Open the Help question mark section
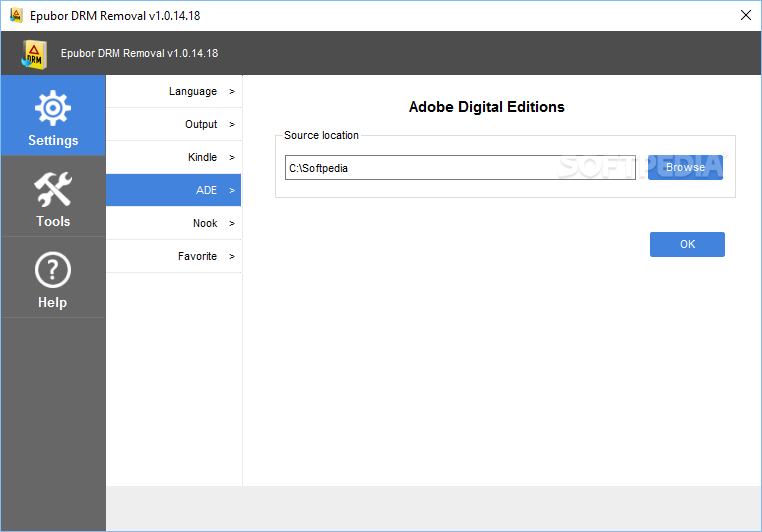This screenshot has height=532, width=762. (53, 278)
